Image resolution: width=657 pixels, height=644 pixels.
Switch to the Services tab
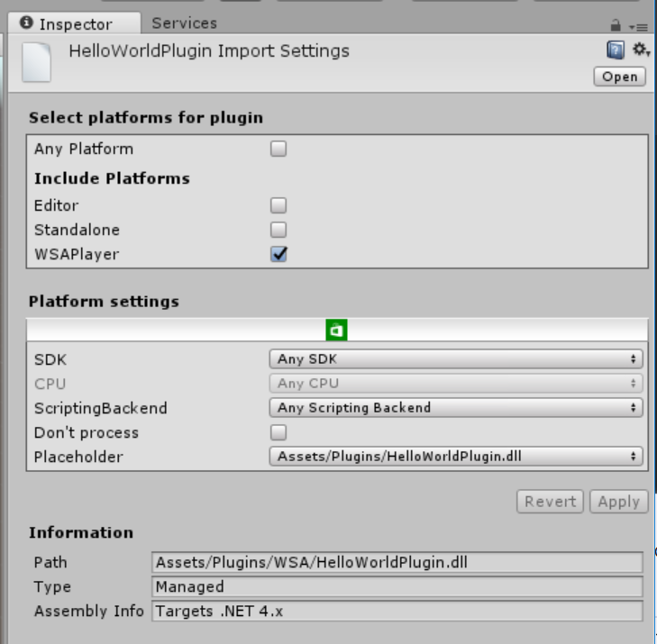tap(185, 23)
